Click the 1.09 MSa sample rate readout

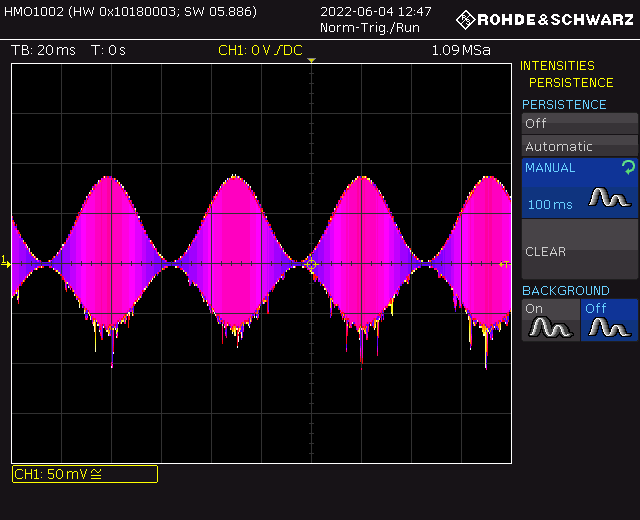tap(461, 50)
